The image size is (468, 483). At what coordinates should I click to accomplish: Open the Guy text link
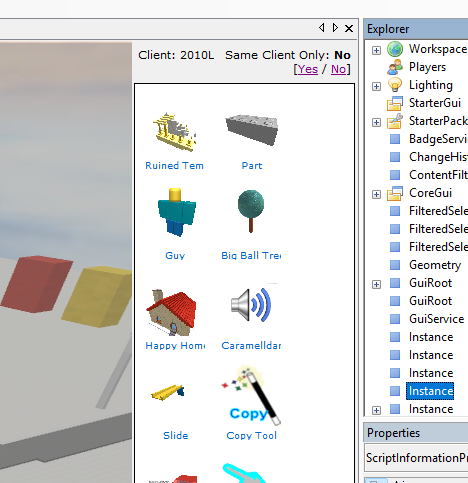tap(175, 256)
